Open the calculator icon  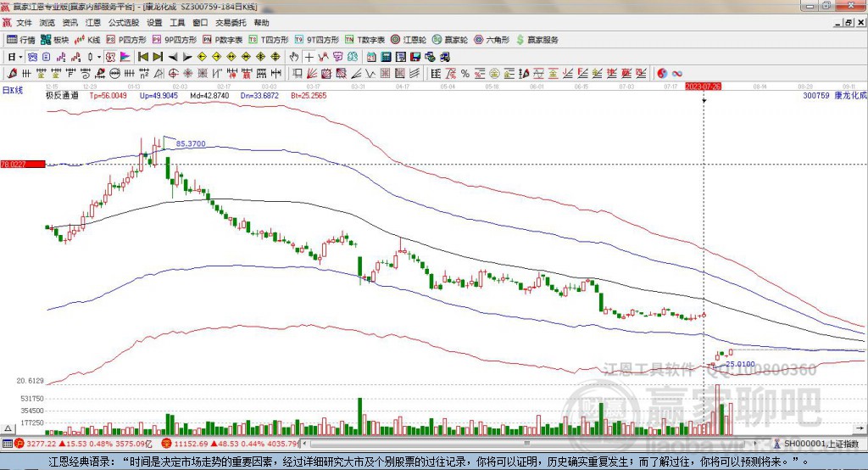[386, 57]
